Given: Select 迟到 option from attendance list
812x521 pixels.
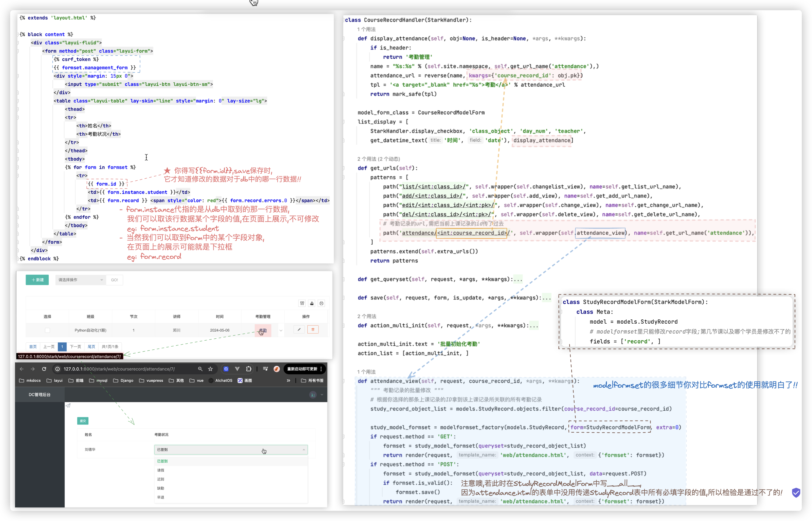Looking at the screenshot, I should pyautogui.click(x=161, y=479).
